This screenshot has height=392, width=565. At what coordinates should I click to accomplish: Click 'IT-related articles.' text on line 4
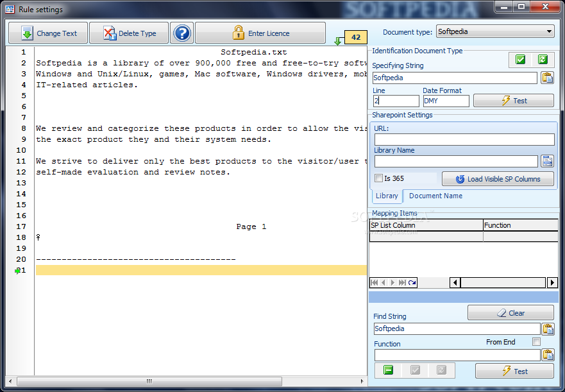coord(87,85)
